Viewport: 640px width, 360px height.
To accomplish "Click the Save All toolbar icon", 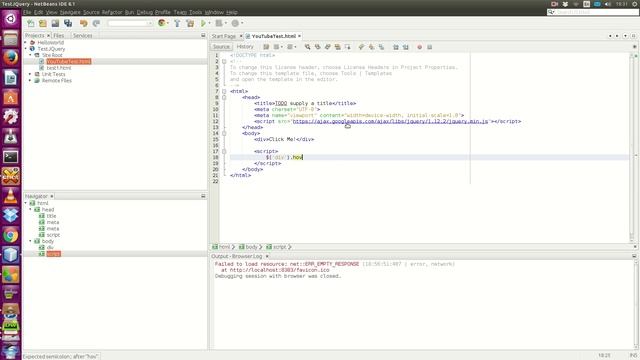I will 68,23.
